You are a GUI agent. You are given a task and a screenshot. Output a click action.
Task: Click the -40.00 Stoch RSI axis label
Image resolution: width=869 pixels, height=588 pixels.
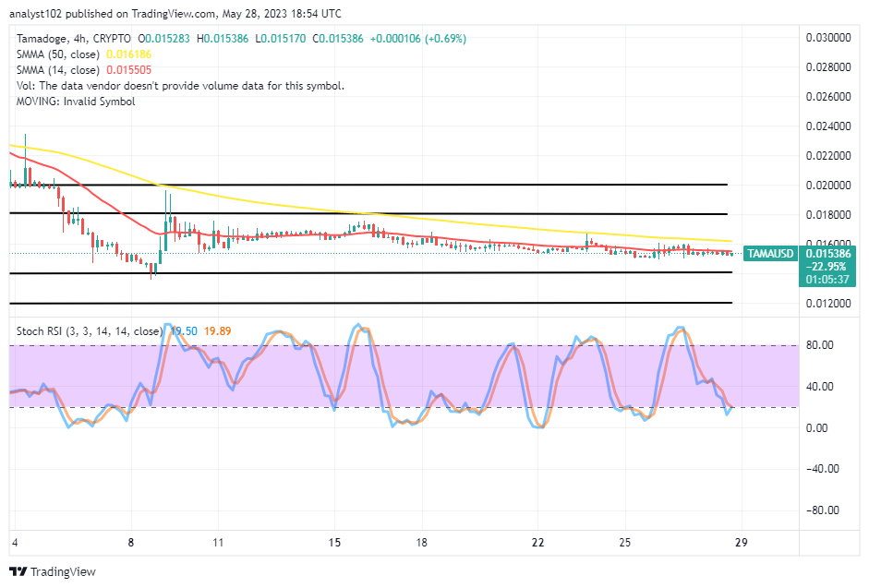(822, 469)
